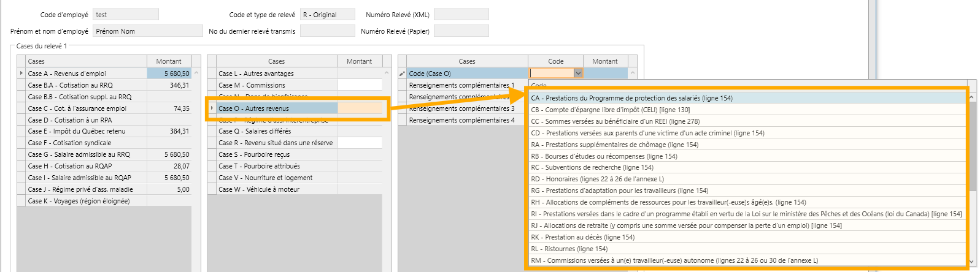Select the Case B.B - Cotisation suppl. au RRQ row
Screen dimensions: 980x272
coord(104,97)
